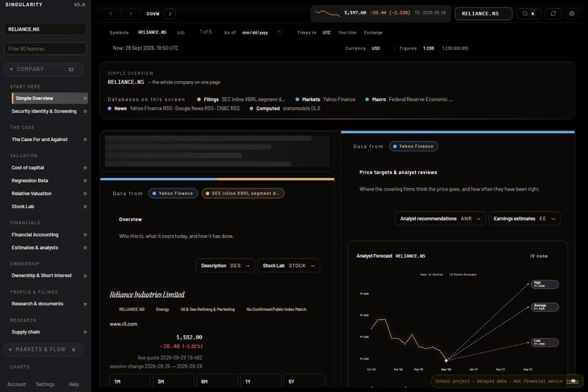The image size is (588, 392).
Task: Select High target label on forecast chart
Action: click(x=544, y=285)
